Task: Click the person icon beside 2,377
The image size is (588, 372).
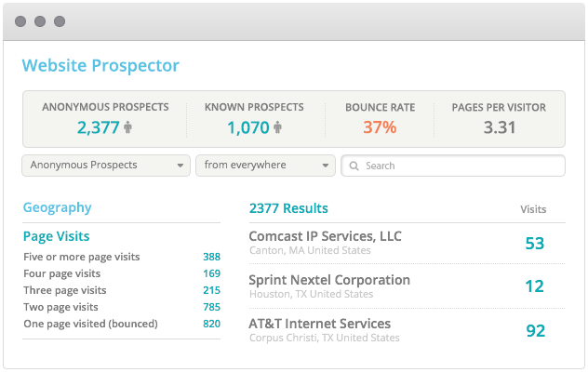Action: pos(127,127)
